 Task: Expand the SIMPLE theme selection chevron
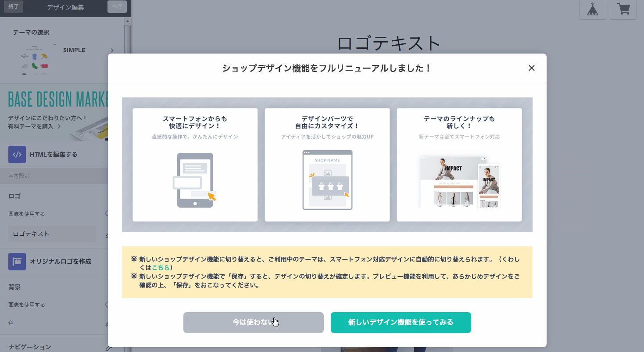[112, 50]
